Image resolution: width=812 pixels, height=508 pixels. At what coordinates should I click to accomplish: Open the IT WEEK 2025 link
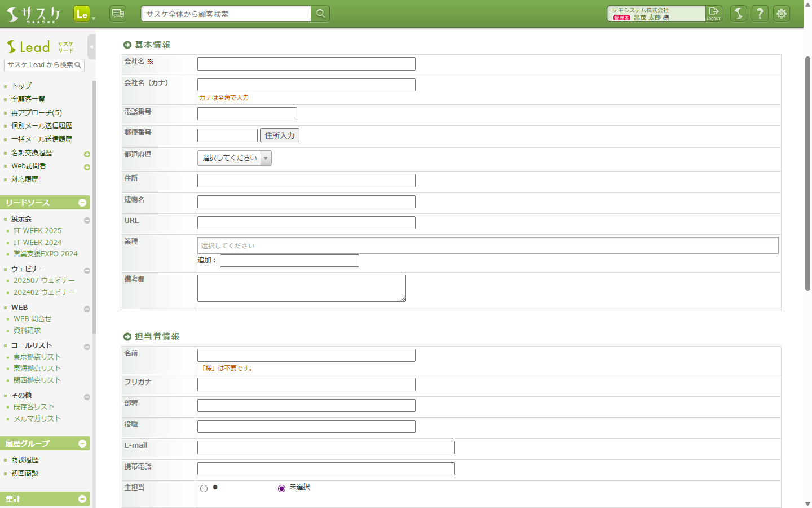37,231
